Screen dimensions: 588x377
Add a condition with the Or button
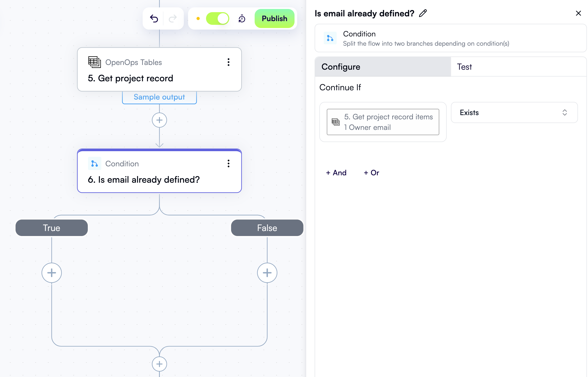click(x=371, y=173)
